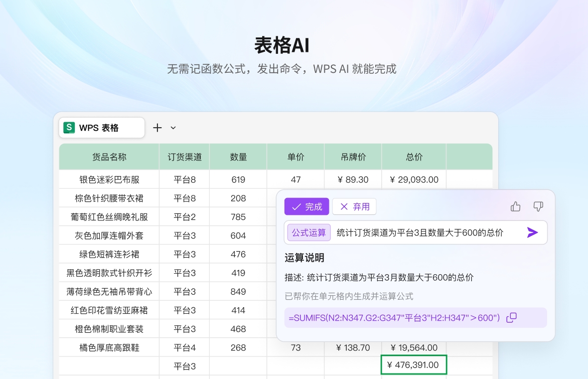
Task: Copy the SUMIFS formula using copy icon
Action: 511,318
